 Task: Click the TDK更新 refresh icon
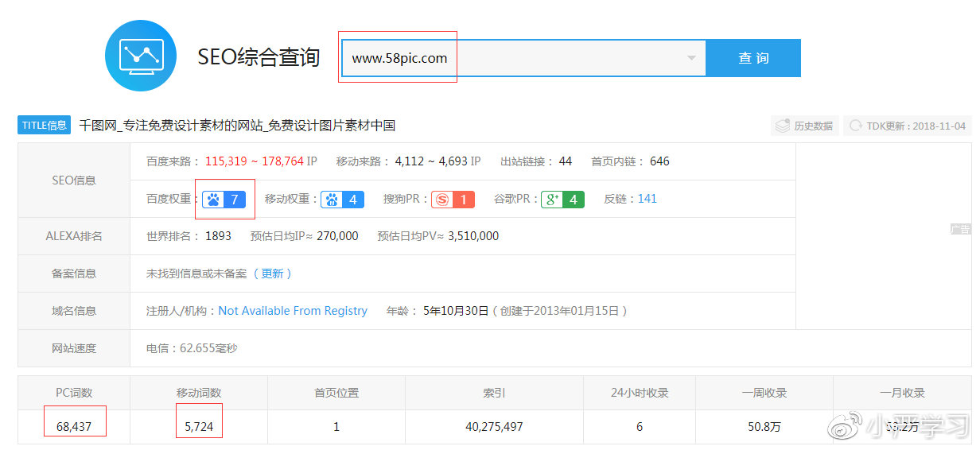point(856,126)
